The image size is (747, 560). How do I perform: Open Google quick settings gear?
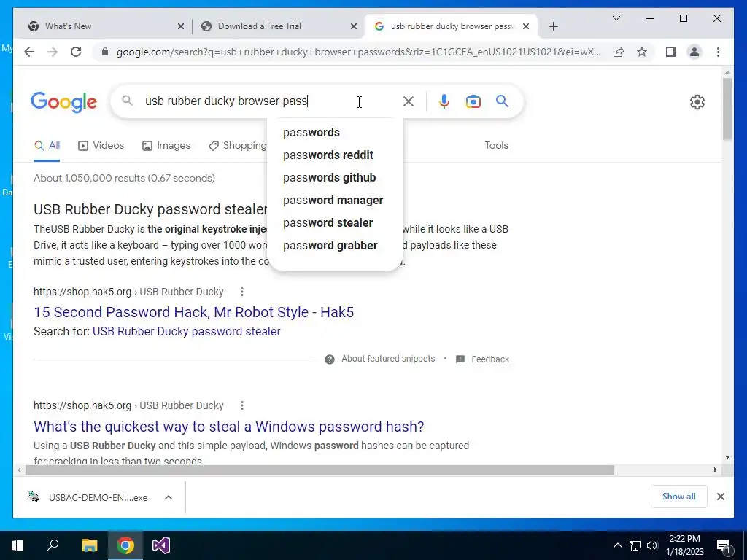697,102
